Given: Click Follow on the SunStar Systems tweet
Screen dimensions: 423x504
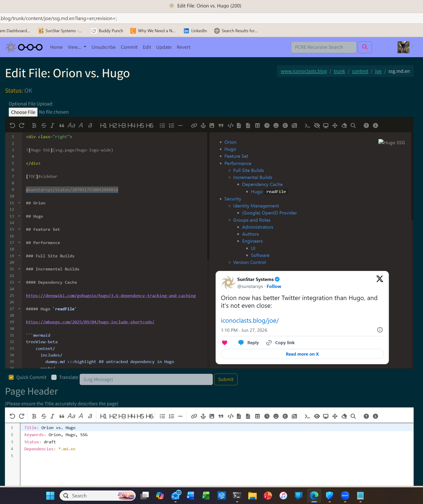Looking at the screenshot, I should pyautogui.click(x=274, y=286).
